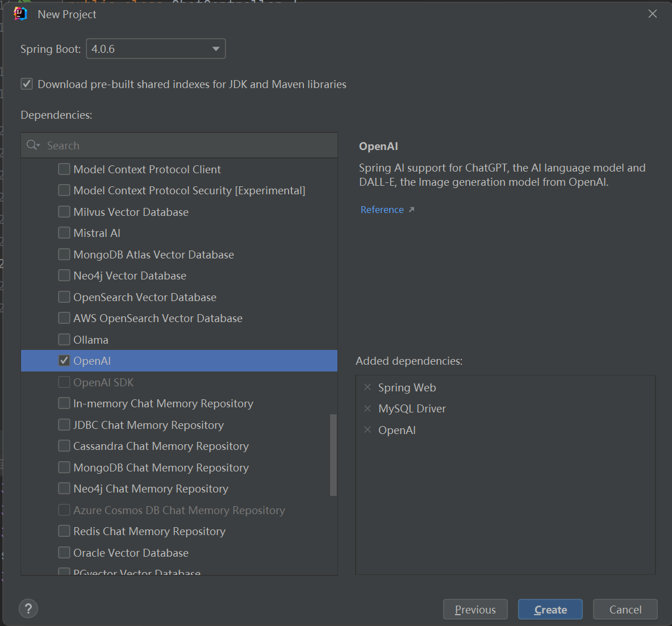The width and height of the screenshot is (672, 626).
Task: Click the Reference external link arrow icon
Action: point(411,210)
